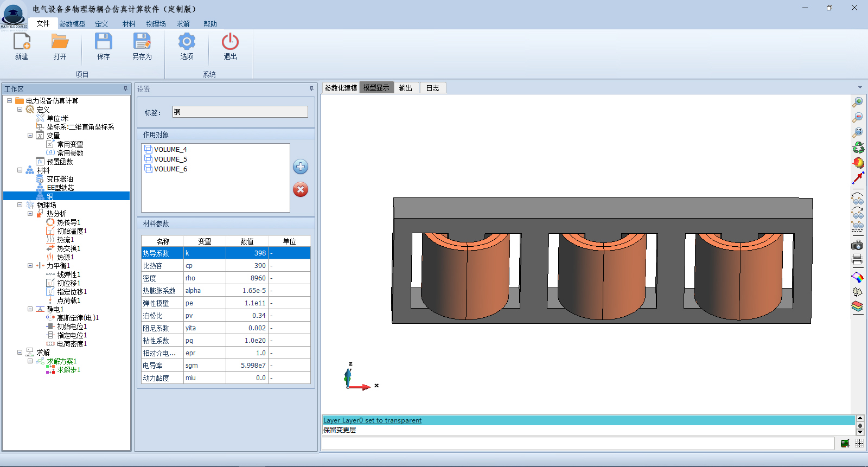The image size is (868, 467).
Task: Click the red-yellow sphere render icon
Action: 858,163
